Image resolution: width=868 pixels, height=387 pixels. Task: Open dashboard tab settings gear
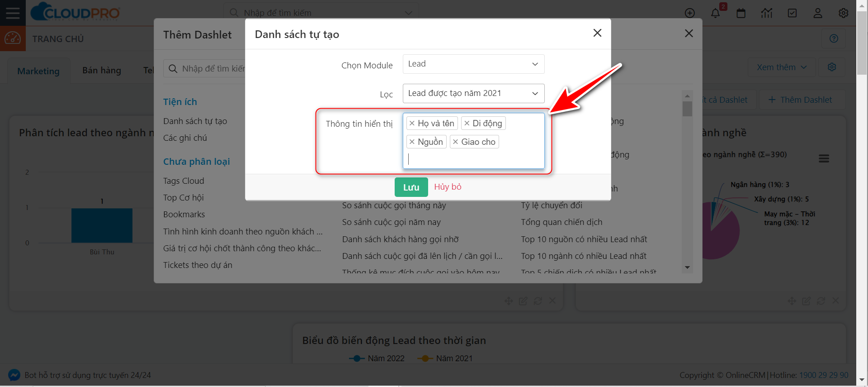coord(832,67)
